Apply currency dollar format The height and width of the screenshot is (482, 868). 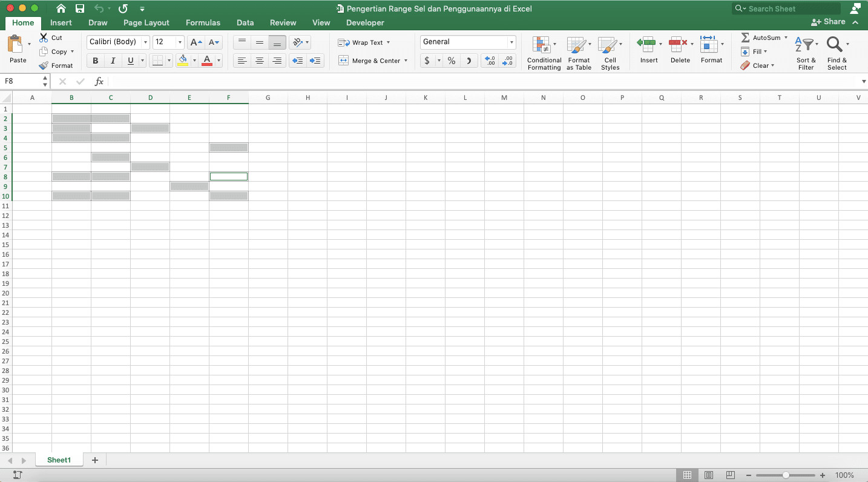tap(427, 61)
